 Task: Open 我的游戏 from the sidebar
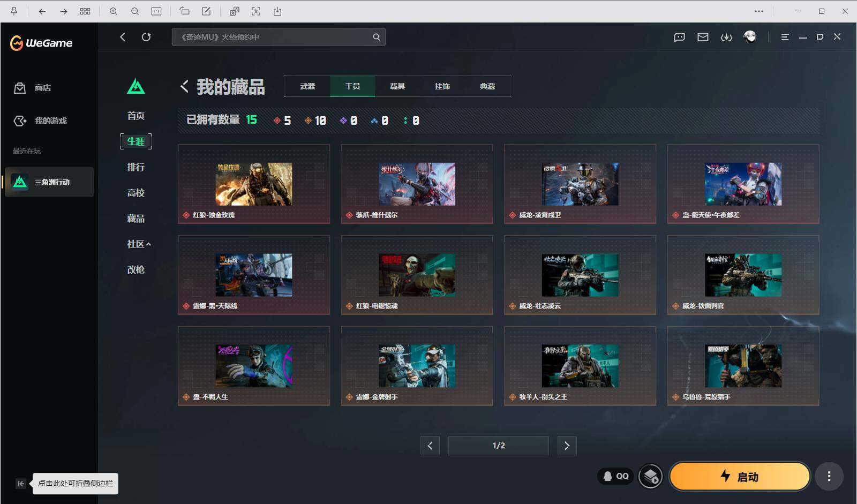(x=19, y=121)
